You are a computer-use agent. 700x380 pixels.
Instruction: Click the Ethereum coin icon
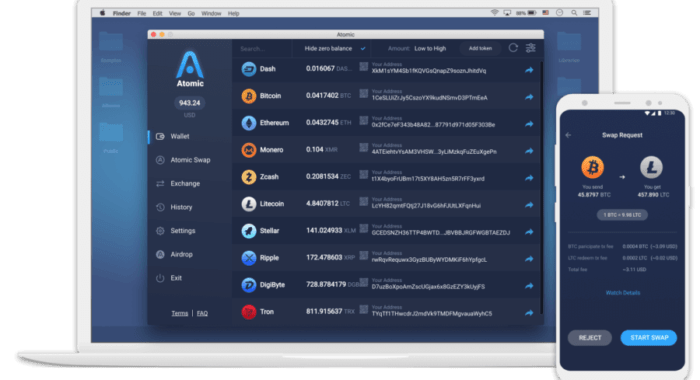pos(249,123)
